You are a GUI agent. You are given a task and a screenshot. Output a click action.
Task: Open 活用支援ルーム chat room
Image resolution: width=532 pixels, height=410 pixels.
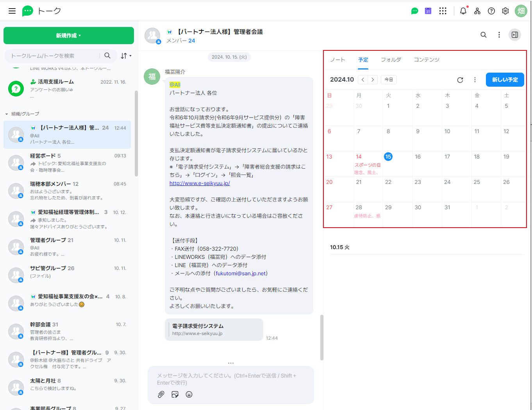tap(67, 89)
